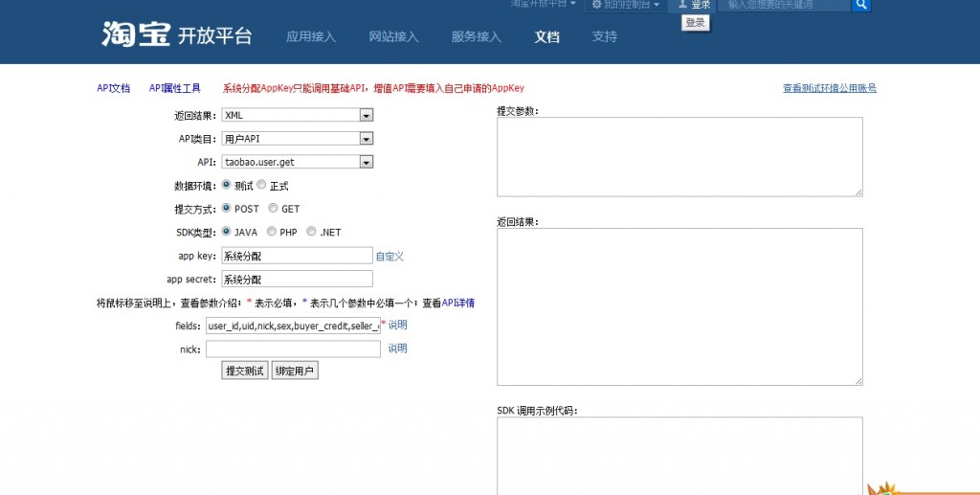The image size is (980, 495).
Task: Go to the 文档 section
Action: click(x=546, y=37)
